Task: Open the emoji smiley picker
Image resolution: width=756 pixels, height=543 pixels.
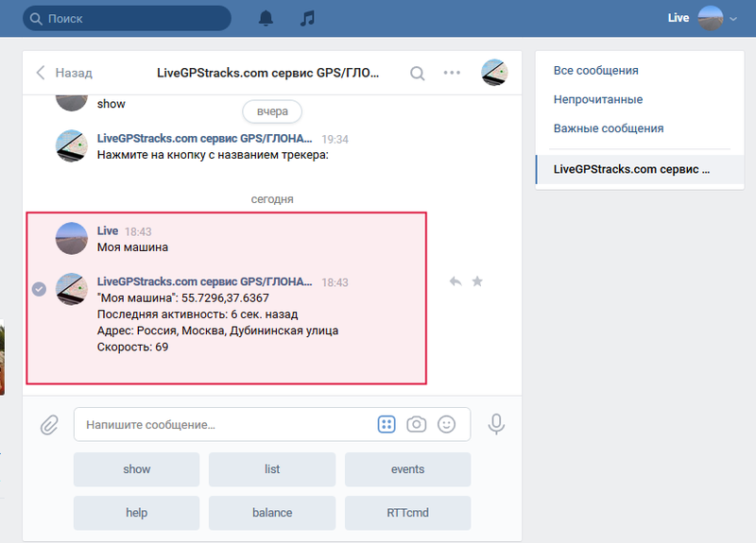Action: (447, 425)
